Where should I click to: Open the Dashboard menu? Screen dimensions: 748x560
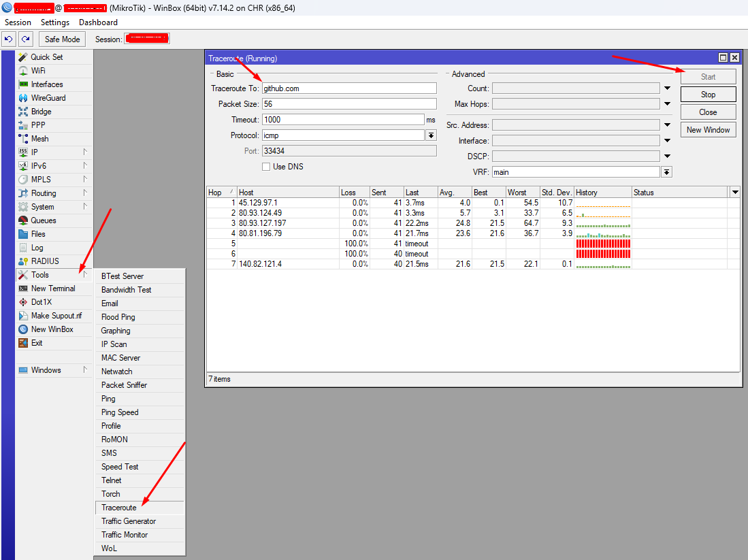(x=98, y=22)
